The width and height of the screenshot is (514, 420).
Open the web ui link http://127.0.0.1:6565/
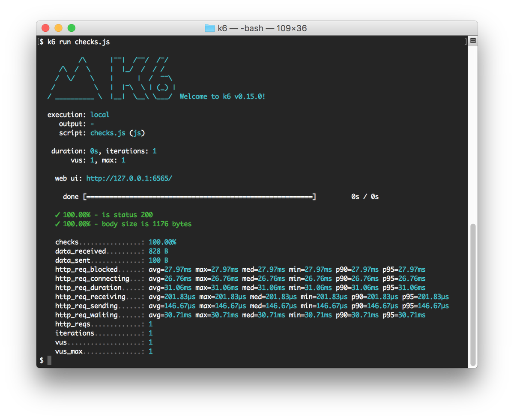129,178
